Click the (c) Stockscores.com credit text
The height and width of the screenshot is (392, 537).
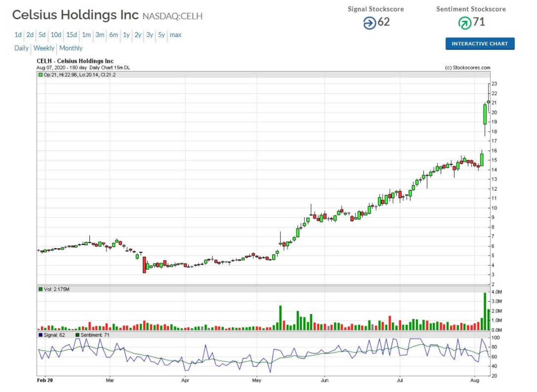click(468, 68)
